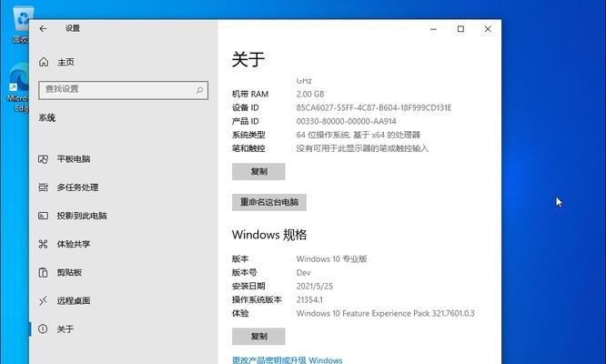The image size is (606, 364).
Task: Click the device ID value 85CA6027-55FF
Action: pos(374,107)
